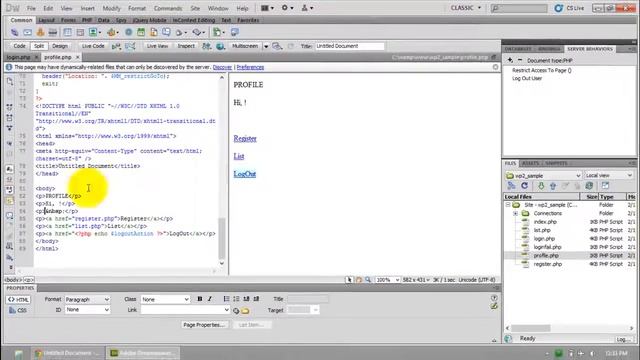Open the Local view dropdown
This screenshot has height=360, width=640.
pyautogui.click(x=608, y=176)
